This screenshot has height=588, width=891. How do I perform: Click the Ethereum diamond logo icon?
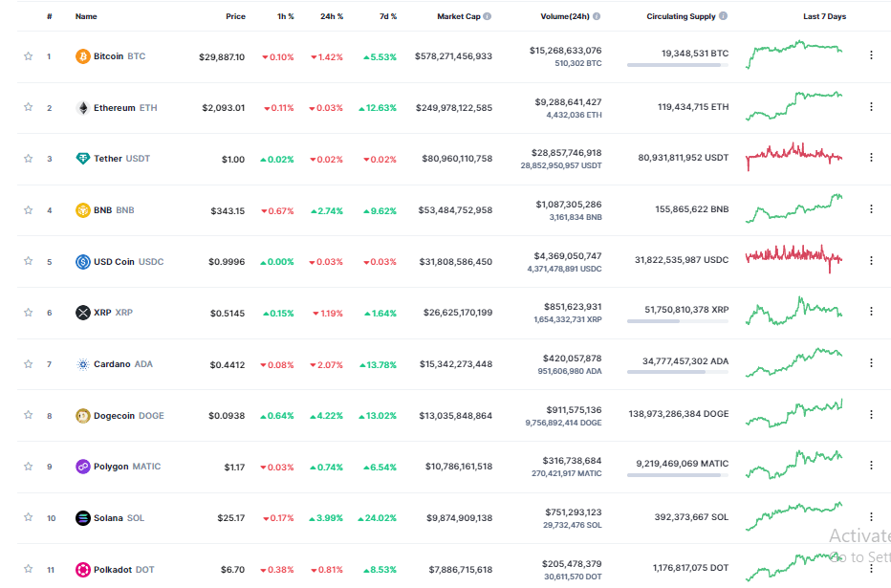83,108
